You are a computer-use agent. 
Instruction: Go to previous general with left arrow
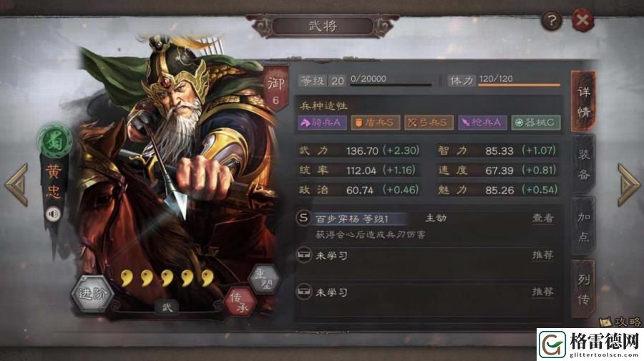tap(17, 185)
